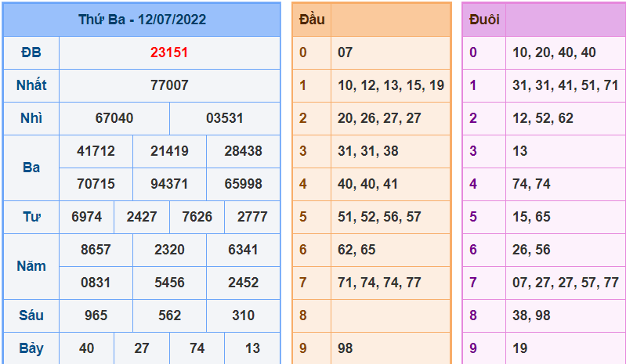Screen dimensions: 626x364
Task: Select fourth prize number 6974
Action: click(x=87, y=217)
